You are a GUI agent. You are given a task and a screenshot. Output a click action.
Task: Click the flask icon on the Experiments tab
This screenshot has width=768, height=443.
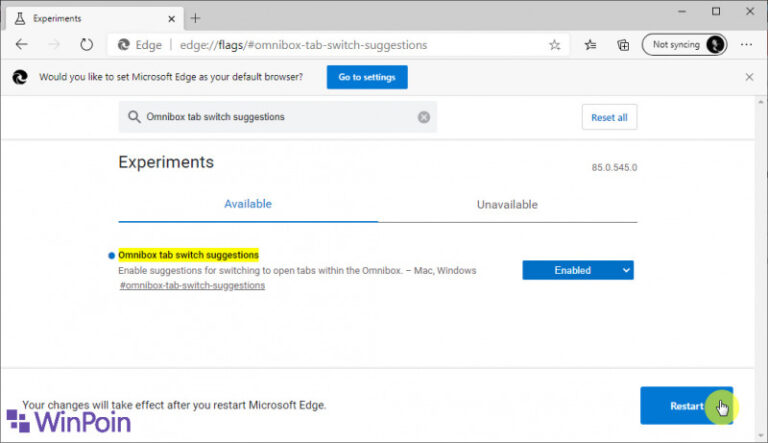coord(20,19)
